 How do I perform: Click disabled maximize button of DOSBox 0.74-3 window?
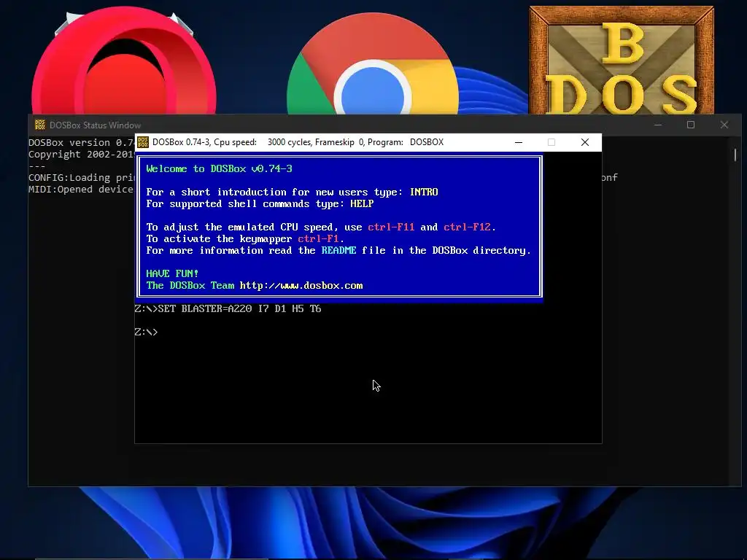(x=551, y=142)
